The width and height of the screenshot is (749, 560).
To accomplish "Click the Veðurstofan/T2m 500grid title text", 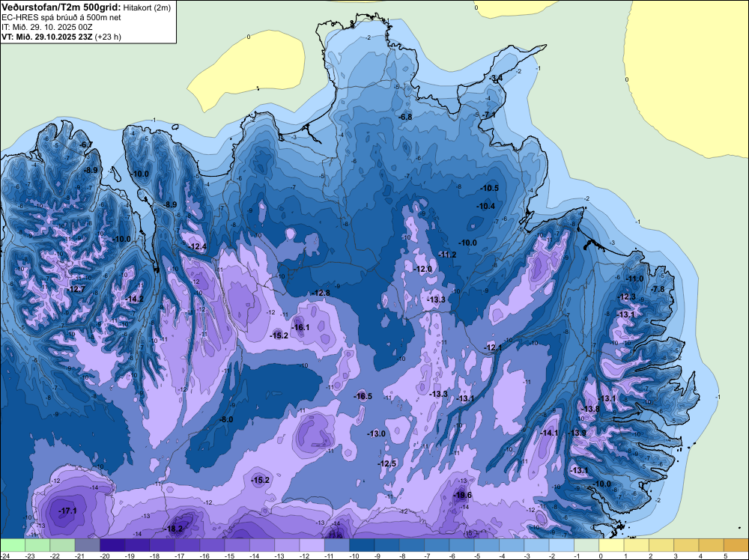I will point(61,7).
